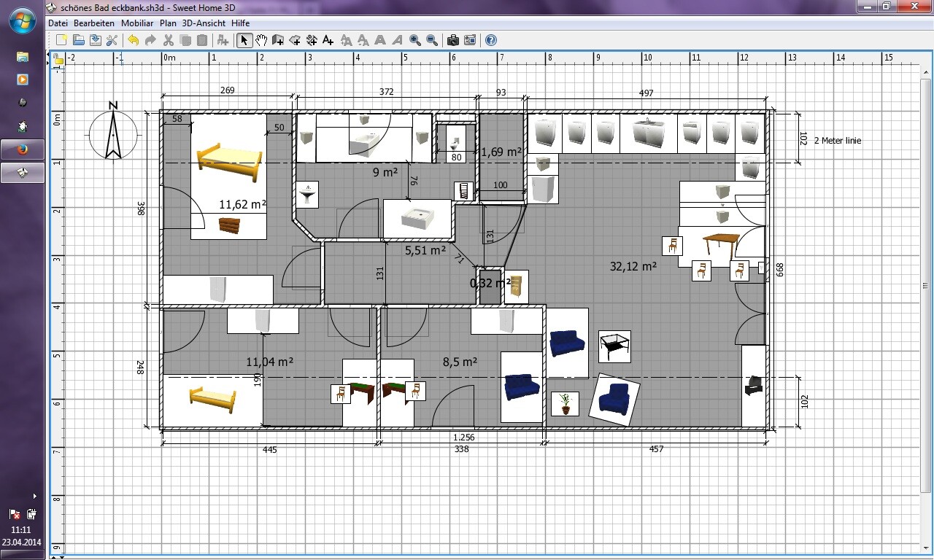
Task: Click the New home toolbar icon
Action: pos(61,40)
